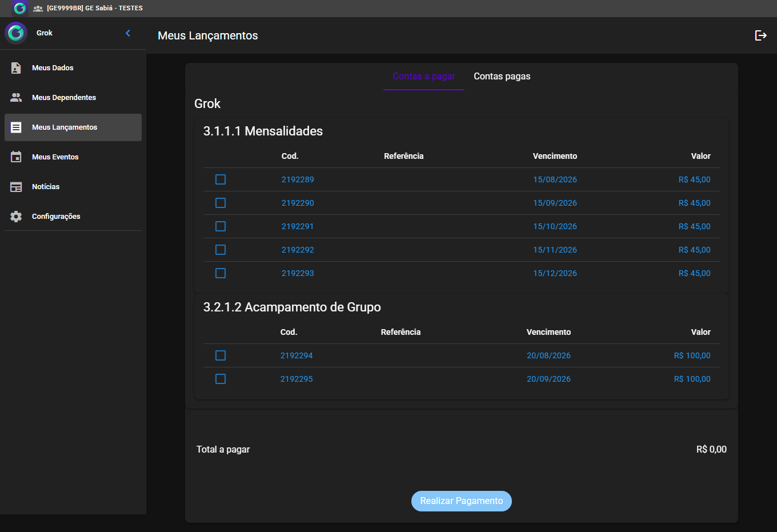
Task: Click the Referência header under Acampamento de Grupo
Action: (400, 332)
